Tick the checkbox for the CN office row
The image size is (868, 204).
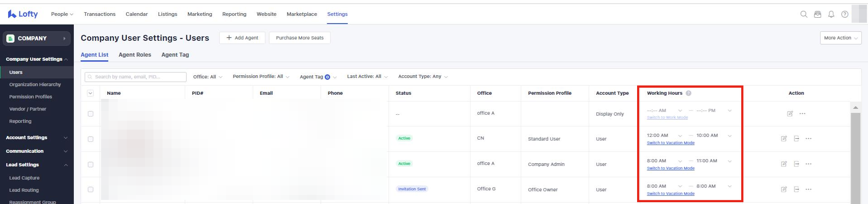(x=91, y=139)
